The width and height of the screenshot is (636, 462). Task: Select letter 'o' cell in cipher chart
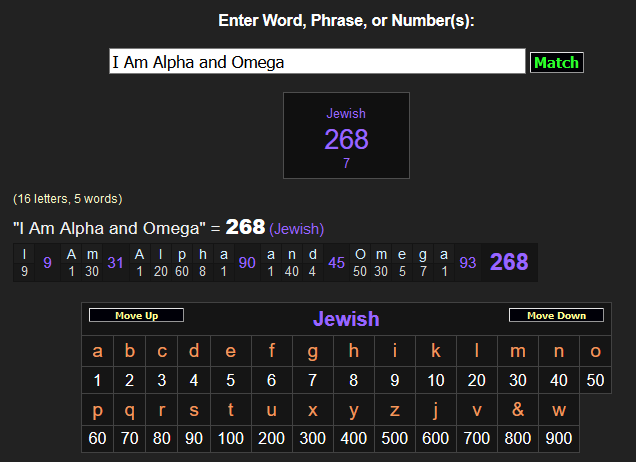click(595, 351)
